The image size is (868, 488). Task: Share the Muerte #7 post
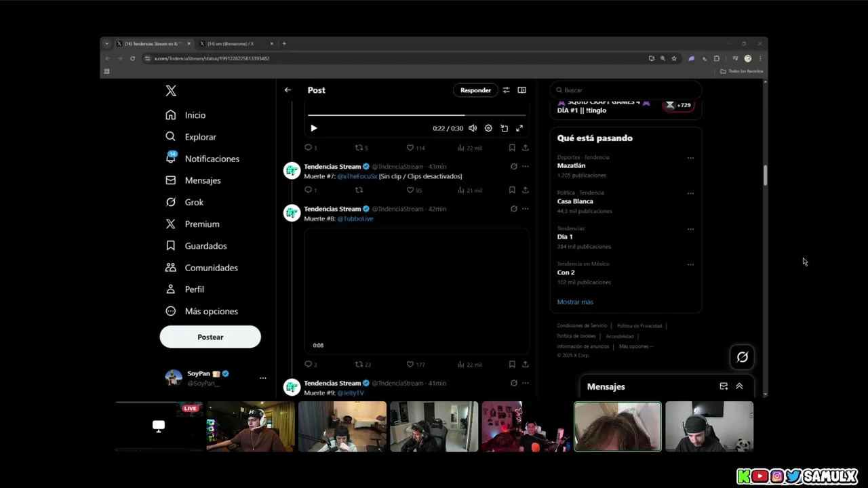pos(525,190)
